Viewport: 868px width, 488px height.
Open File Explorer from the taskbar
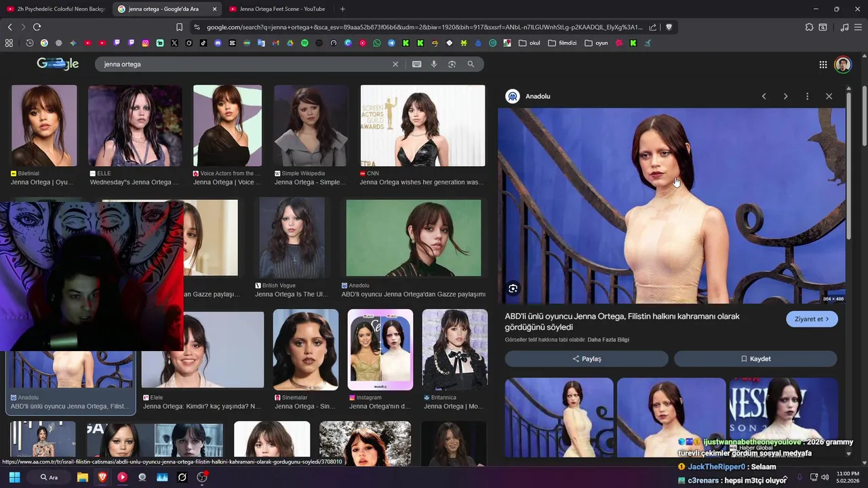pos(82,477)
